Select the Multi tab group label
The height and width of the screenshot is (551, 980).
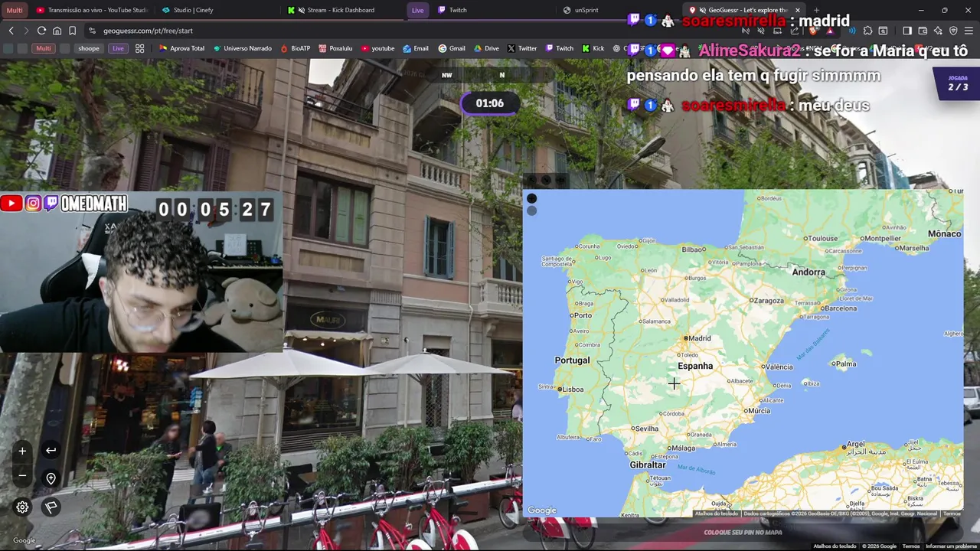tap(15, 10)
